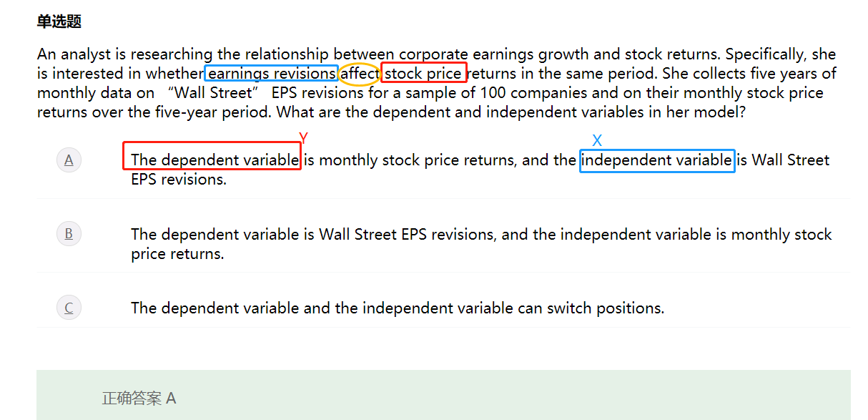Select answer option A radio button

[69, 160]
